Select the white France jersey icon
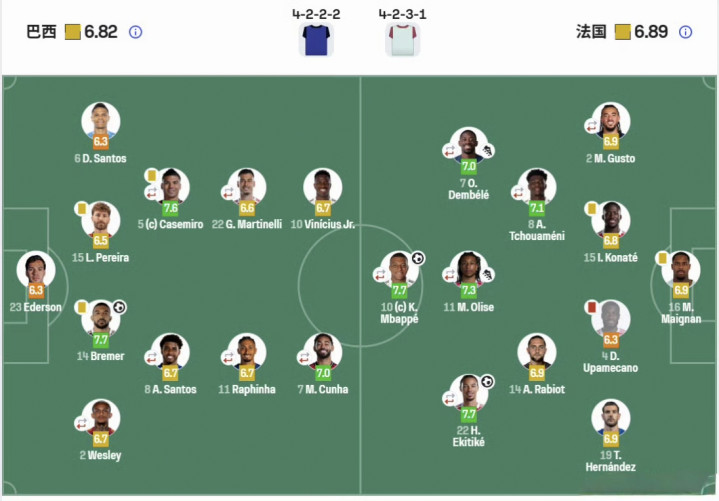The height and width of the screenshot is (501, 719). (x=402, y=39)
